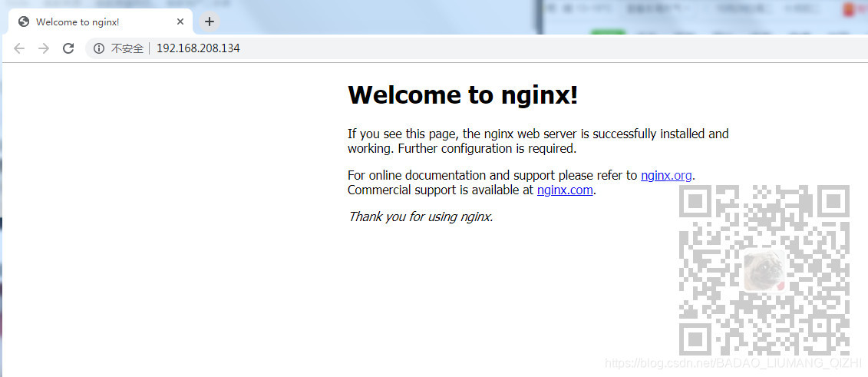
Task: Click the '不安全' security label
Action: point(127,48)
